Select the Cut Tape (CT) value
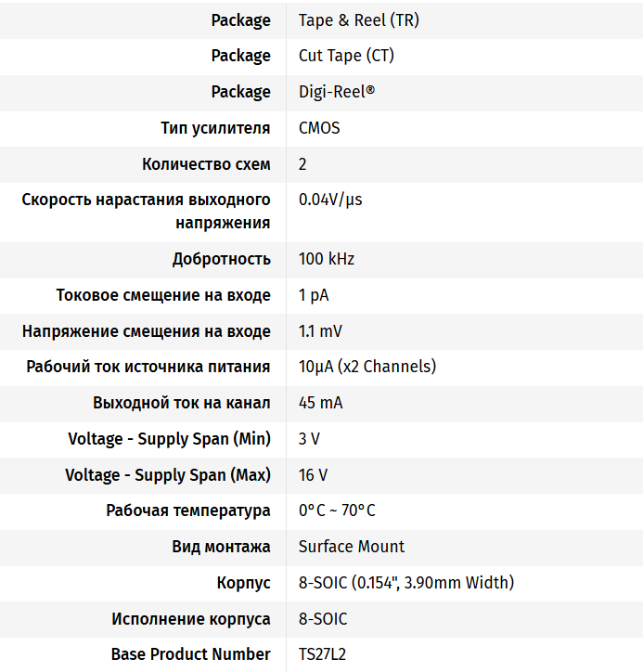Viewport: 643px width, 672px height. tap(346, 56)
